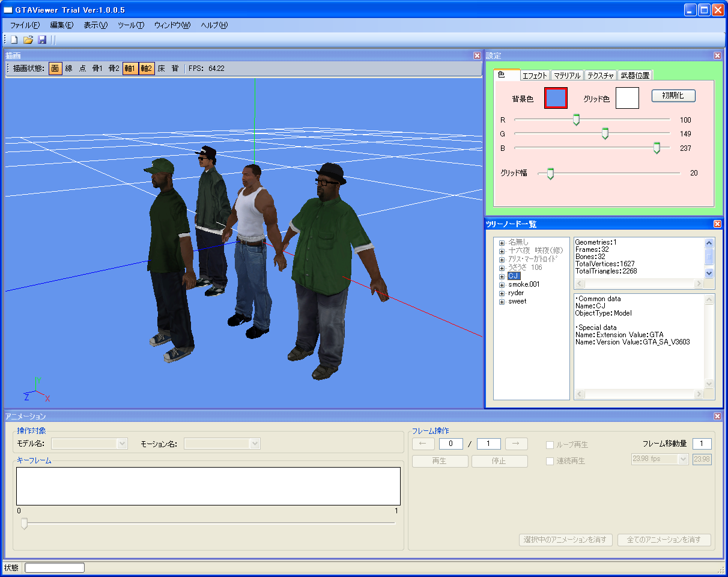Click the white グリッド色 color swatch
The width and height of the screenshot is (728, 577).
(627, 97)
